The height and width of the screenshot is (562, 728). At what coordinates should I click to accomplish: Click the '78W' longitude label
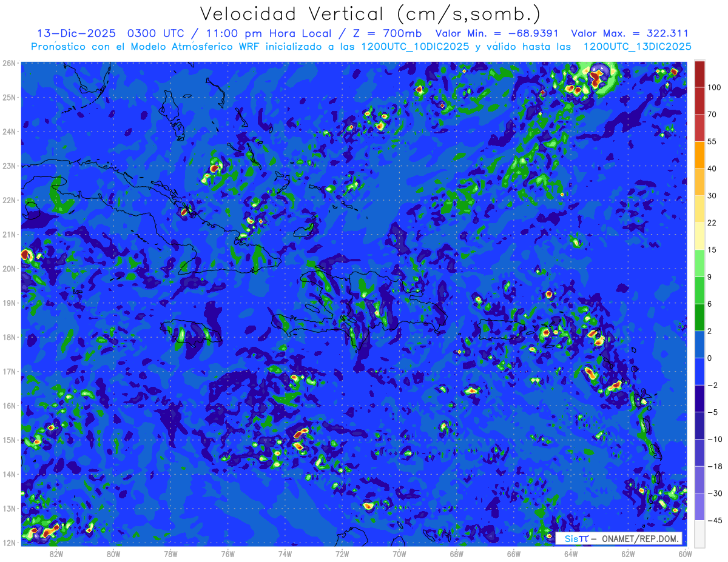tap(170, 553)
